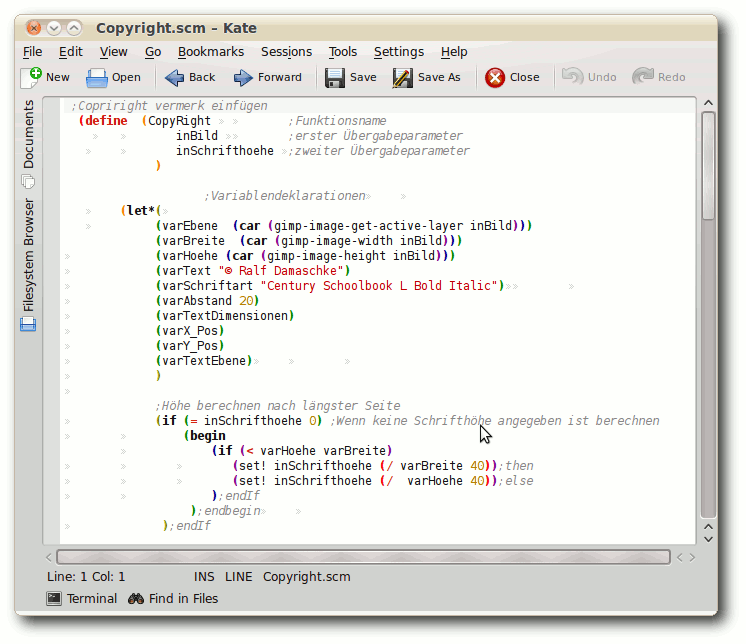Click the varX_Pos line

tap(190, 331)
